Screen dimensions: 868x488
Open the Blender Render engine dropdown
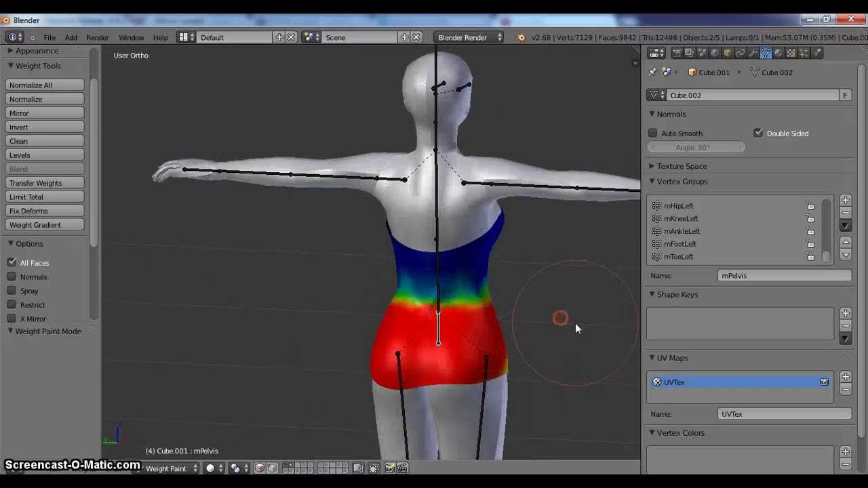pos(469,37)
